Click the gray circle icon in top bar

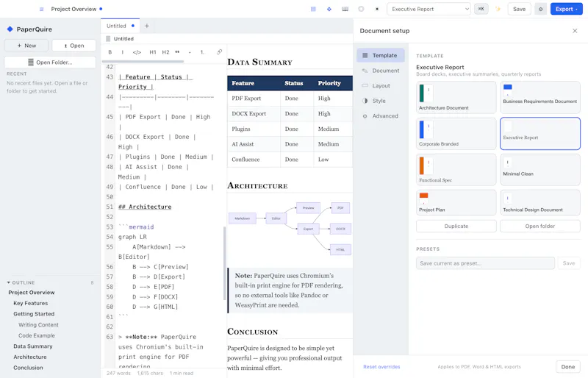[x=361, y=9]
